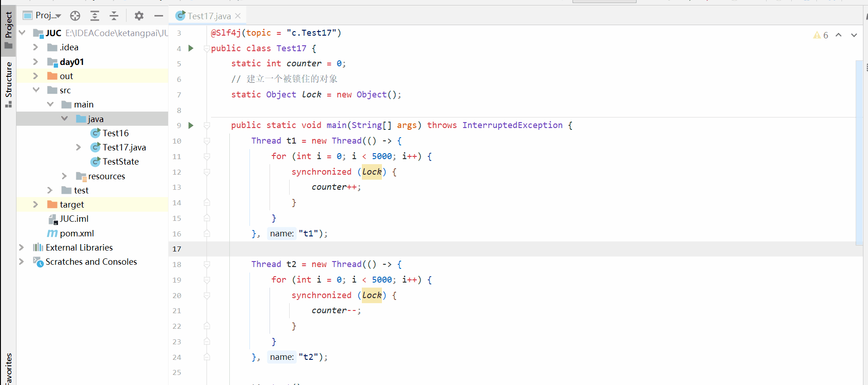Click the External Libraries icon
The image size is (868, 385).
[x=38, y=247]
